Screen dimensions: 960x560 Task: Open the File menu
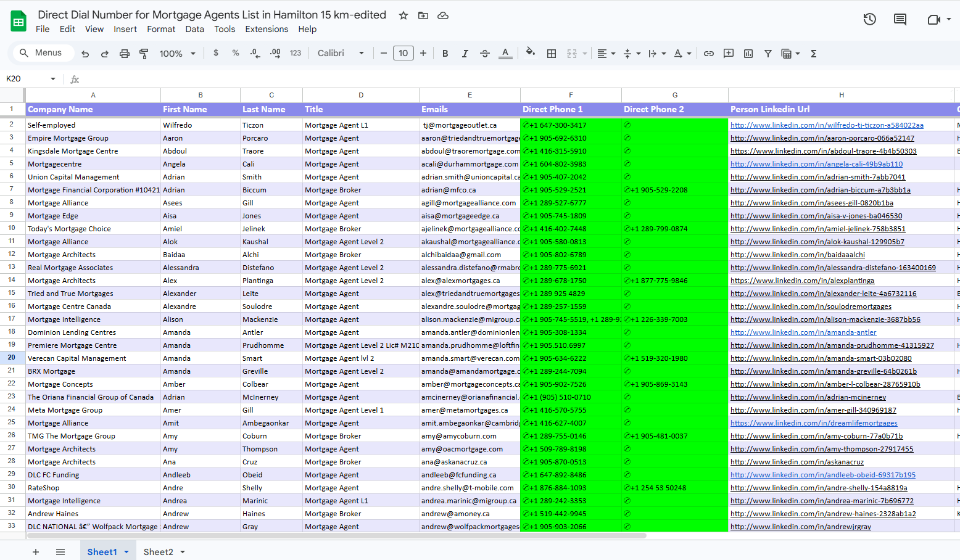pos(43,29)
